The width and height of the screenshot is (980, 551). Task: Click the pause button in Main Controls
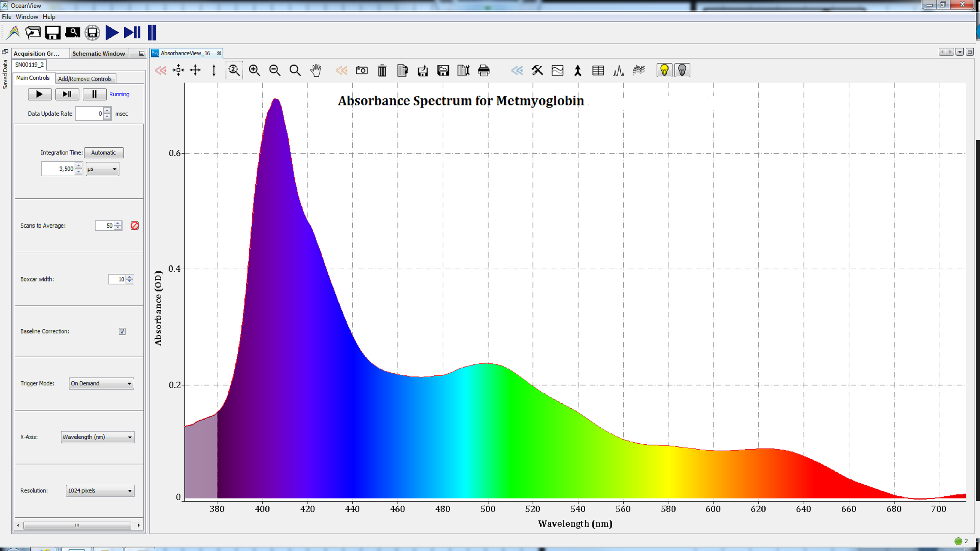[x=94, y=94]
